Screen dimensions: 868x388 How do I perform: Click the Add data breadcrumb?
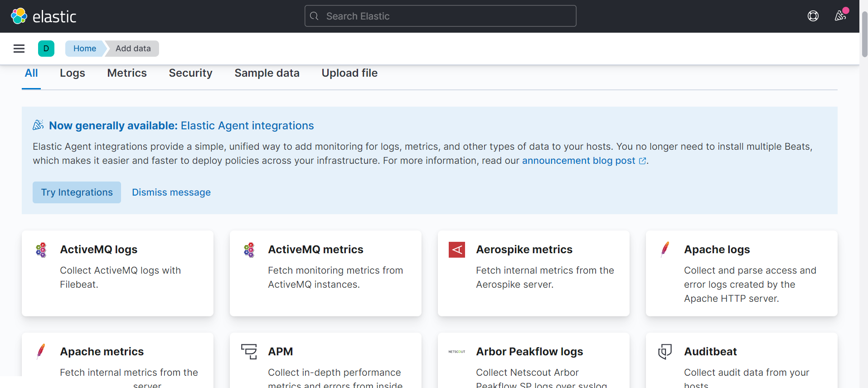tap(133, 49)
